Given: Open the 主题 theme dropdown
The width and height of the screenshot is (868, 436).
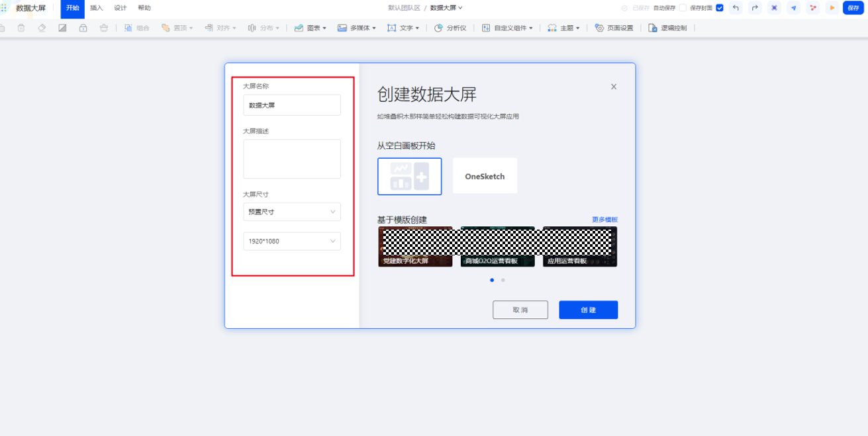Looking at the screenshot, I should tap(563, 28).
